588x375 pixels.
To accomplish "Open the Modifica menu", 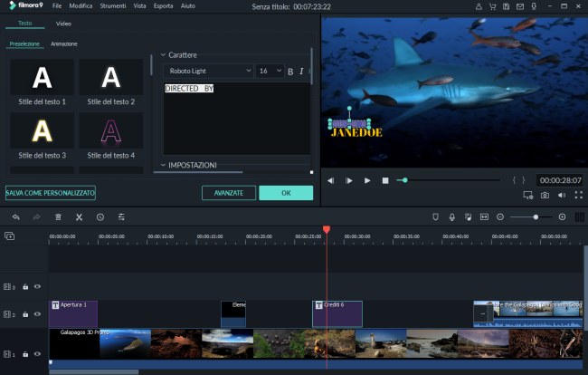I will coord(81,6).
